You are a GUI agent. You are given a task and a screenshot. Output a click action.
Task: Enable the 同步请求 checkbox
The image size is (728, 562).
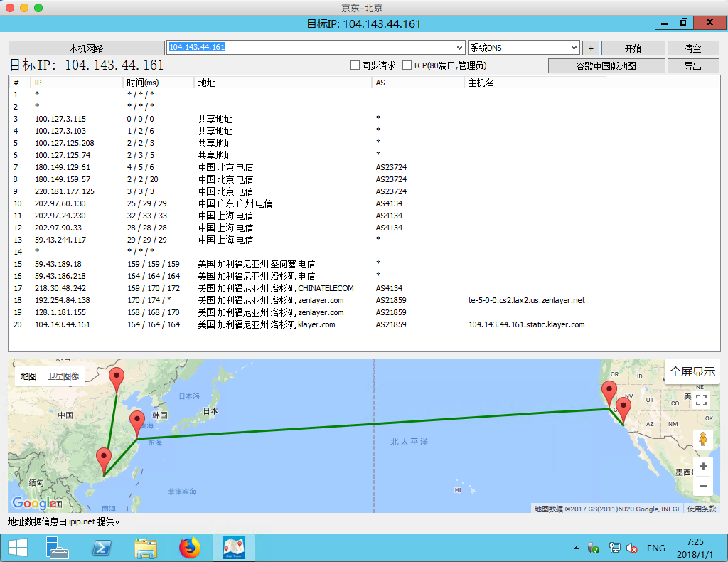(x=355, y=65)
